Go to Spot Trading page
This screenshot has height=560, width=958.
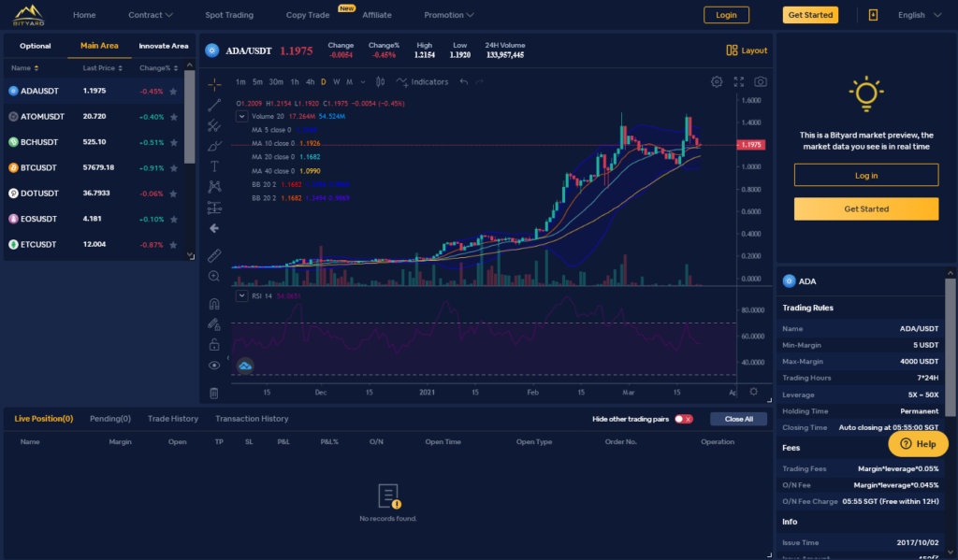(x=229, y=15)
